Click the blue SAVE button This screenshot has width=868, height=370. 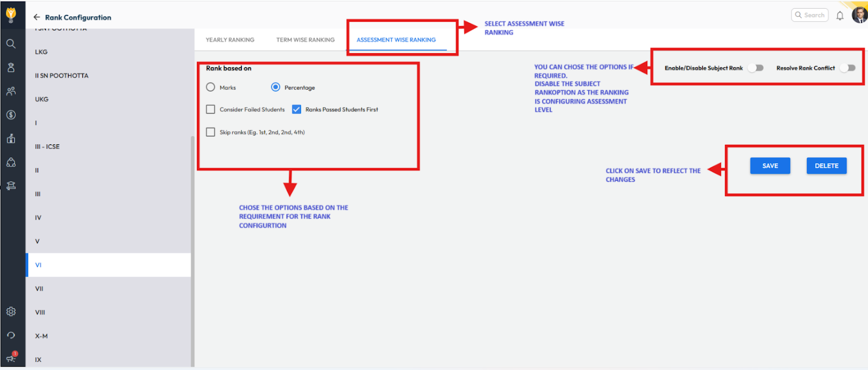(x=770, y=166)
